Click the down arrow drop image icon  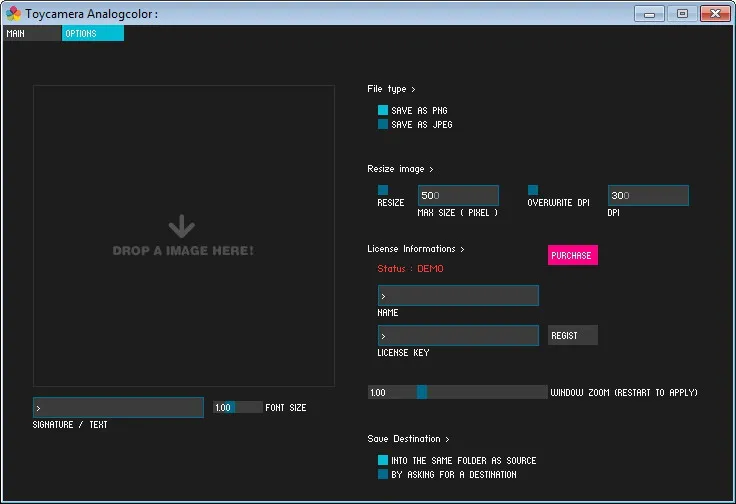182,226
